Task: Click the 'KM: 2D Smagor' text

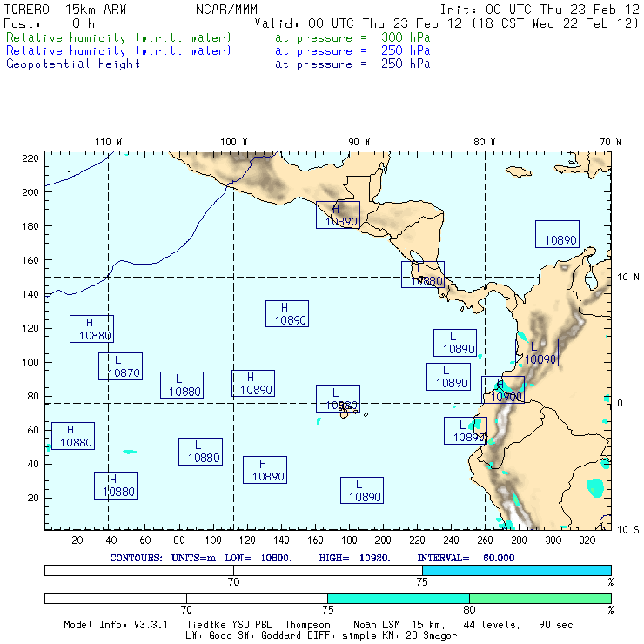Action: (x=419, y=635)
